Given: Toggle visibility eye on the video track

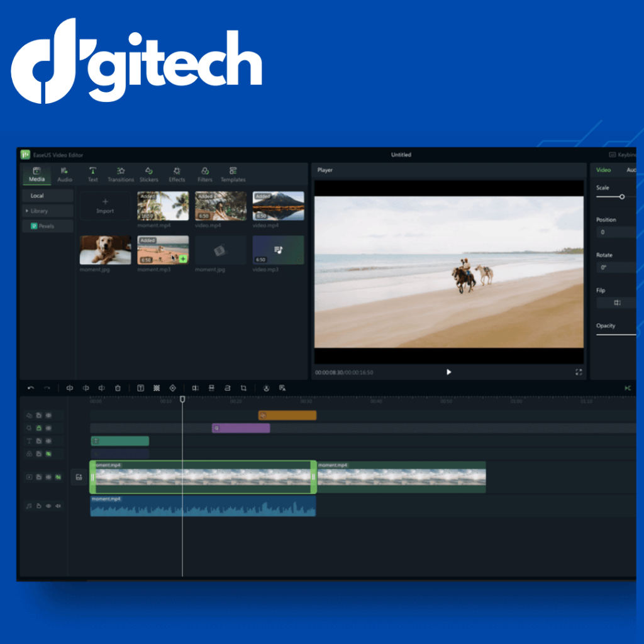Looking at the screenshot, I should (x=48, y=477).
